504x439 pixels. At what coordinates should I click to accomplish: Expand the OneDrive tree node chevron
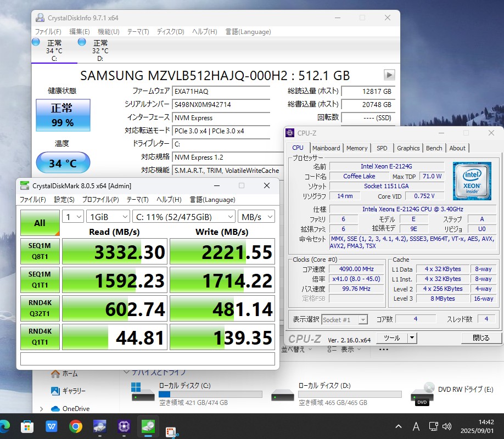42,409
